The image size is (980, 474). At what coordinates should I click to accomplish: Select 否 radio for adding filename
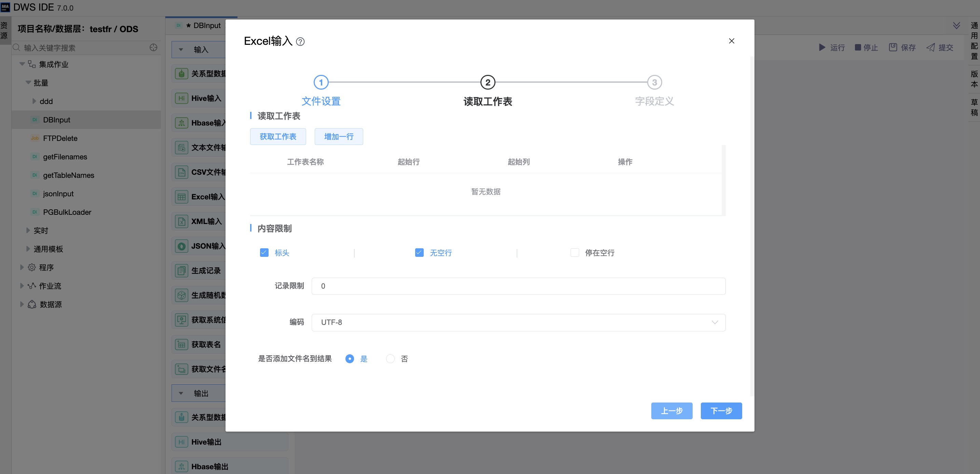pyautogui.click(x=390, y=359)
